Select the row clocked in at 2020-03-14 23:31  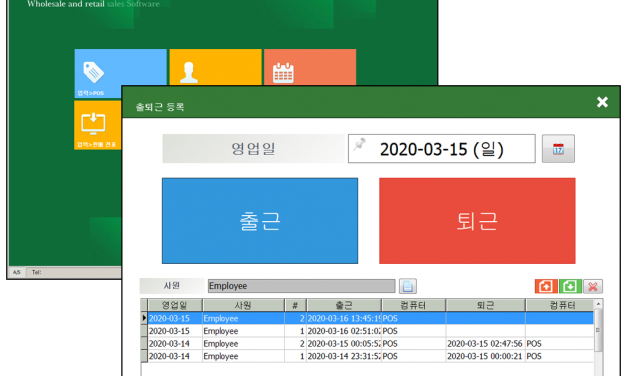click(367, 356)
